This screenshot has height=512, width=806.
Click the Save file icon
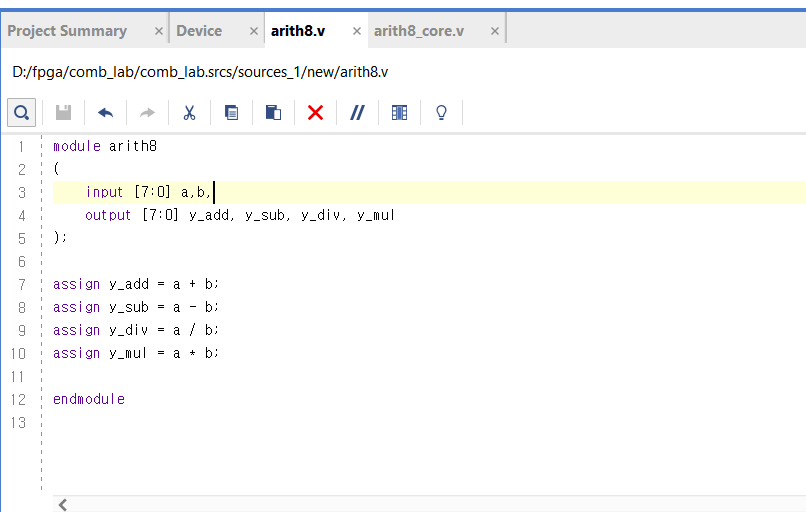64,113
